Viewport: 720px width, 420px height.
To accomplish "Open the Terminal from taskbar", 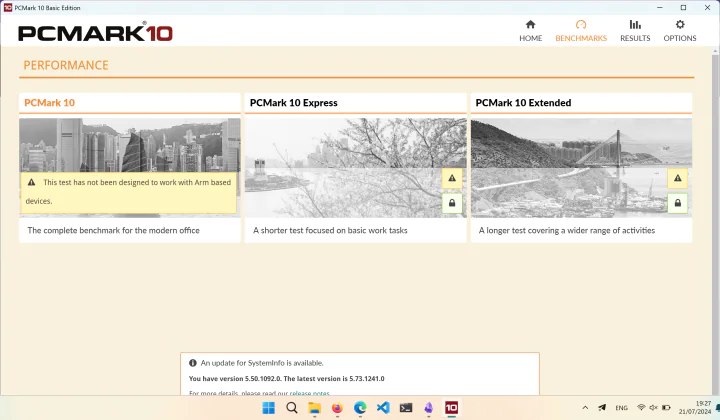I will point(406,408).
